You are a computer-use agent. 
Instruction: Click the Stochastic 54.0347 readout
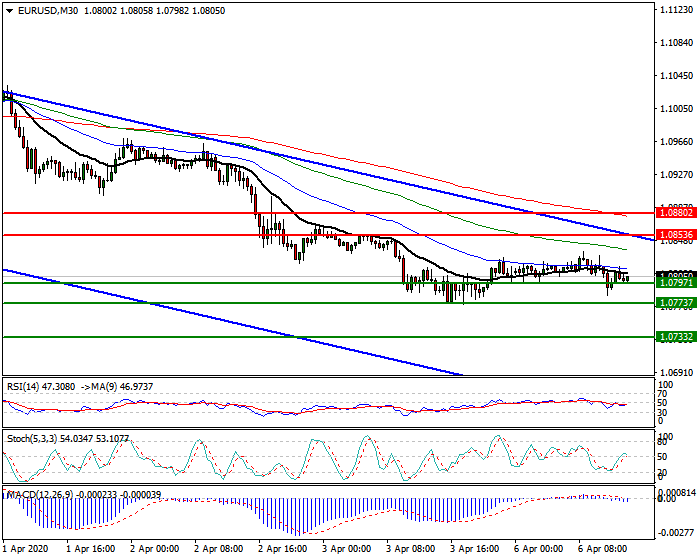click(76, 439)
